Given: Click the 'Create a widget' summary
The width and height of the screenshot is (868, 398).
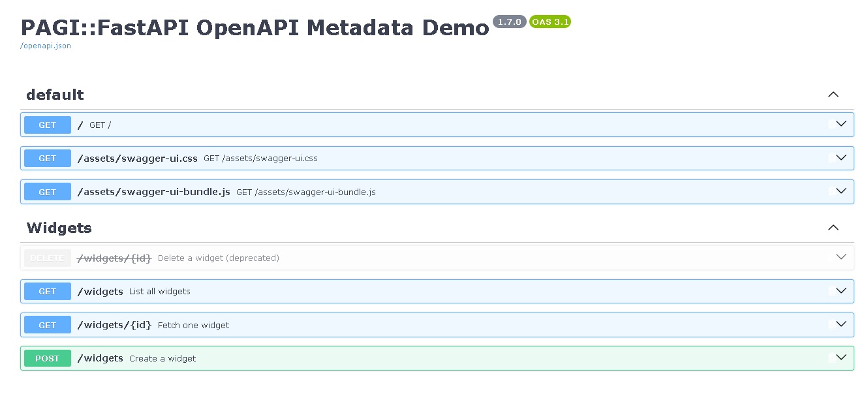Looking at the screenshot, I should pyautogui.click(x=163, y=358).
